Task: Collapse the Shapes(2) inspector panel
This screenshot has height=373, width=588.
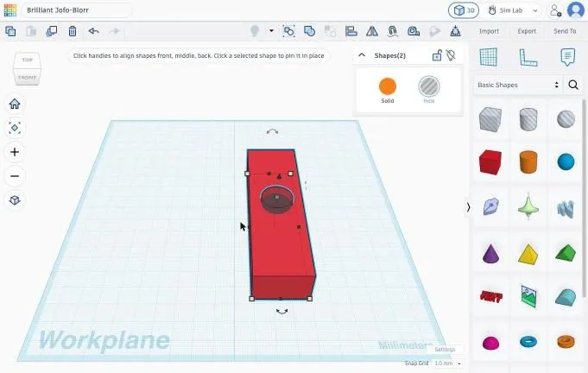Action: [362, 55]
